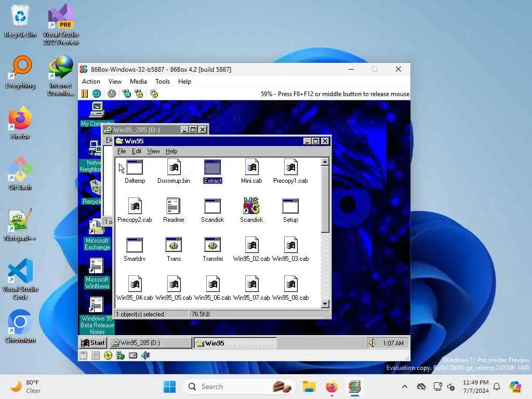
Task: Open View menu in Win95 folder window
Action: pos(153,151)
